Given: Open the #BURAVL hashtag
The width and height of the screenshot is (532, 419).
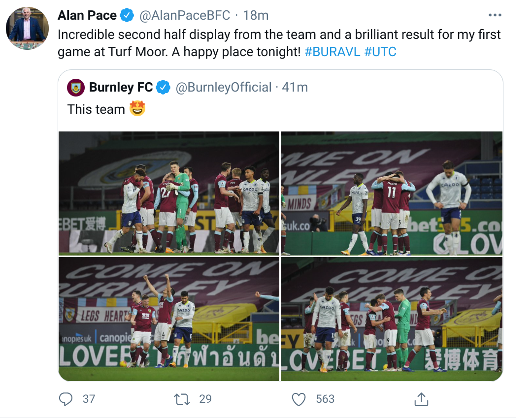Looking at the screenshot, I should [x=332, y=51].
